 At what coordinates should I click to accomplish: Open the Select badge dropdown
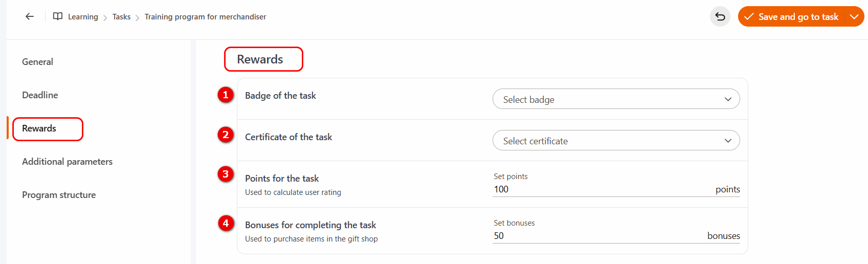[616, 99]
